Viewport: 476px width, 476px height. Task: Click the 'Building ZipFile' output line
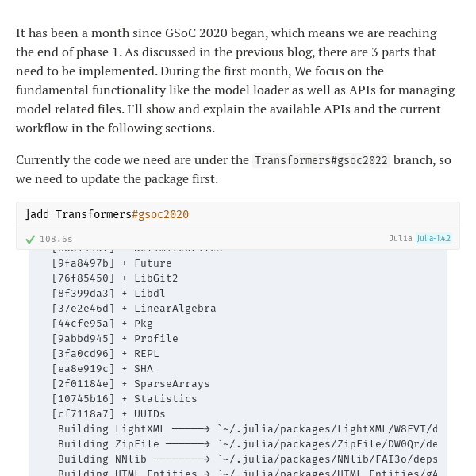248,444
